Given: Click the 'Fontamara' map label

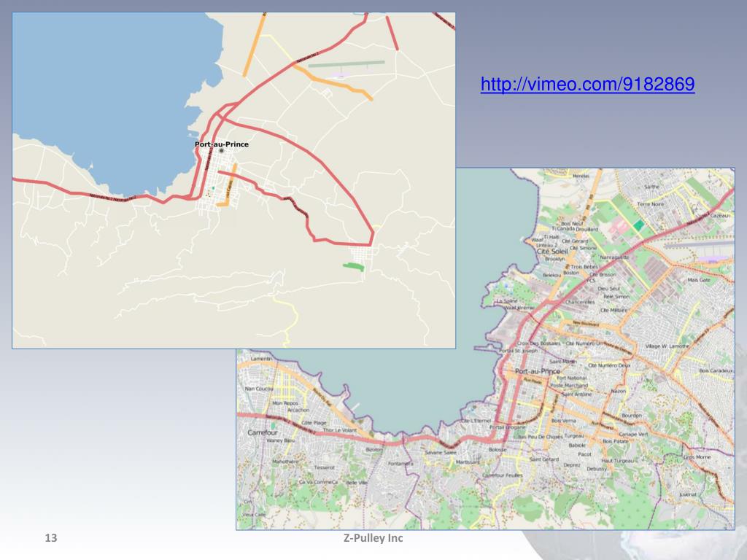Looking at the screenshot, I should click(x=400, y=463).
